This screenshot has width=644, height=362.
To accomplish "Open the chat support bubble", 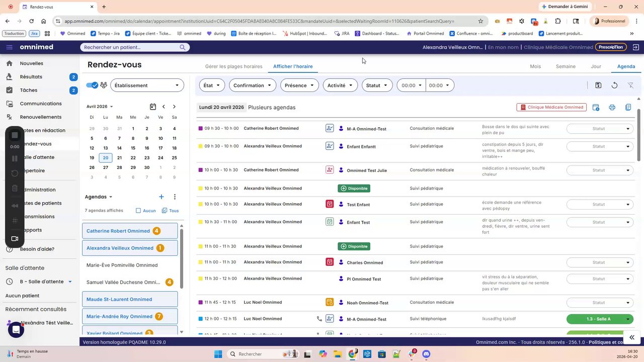I will [16, 330].
